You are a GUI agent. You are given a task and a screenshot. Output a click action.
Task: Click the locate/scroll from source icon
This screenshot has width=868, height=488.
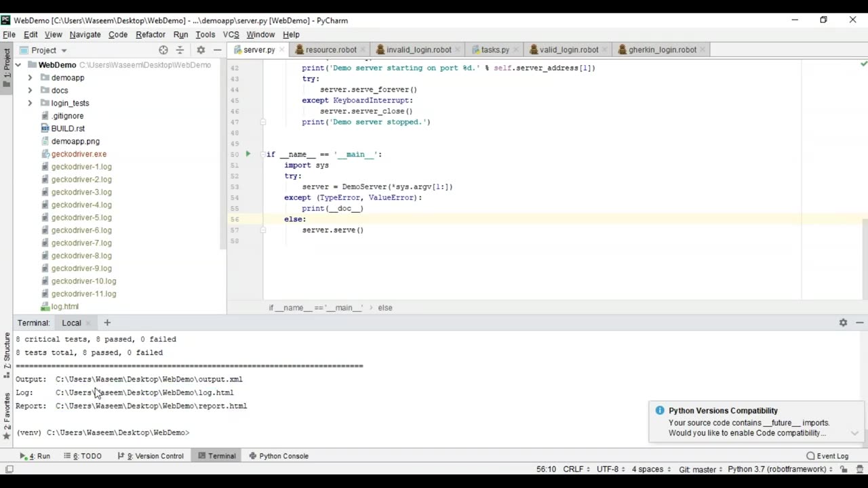tap(163, 50)
